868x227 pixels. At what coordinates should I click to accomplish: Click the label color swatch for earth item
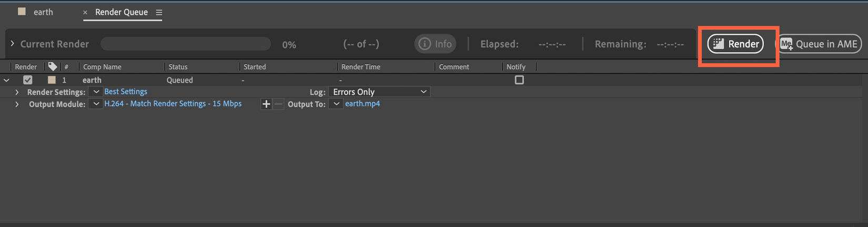[52, 80]
